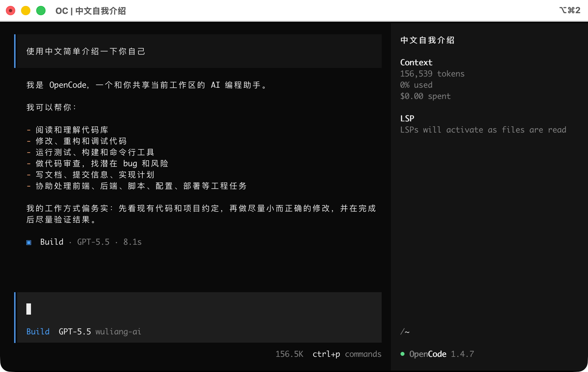Click the 0% used value
The height and width of the screenshot is (372, 588).
[416, 85]
